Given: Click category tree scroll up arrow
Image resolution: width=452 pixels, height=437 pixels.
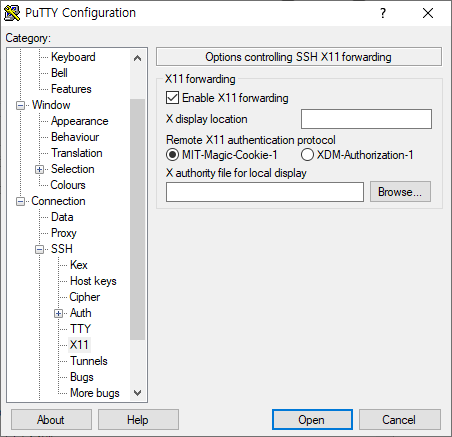Looking at the screenshot, I should 137,58.
